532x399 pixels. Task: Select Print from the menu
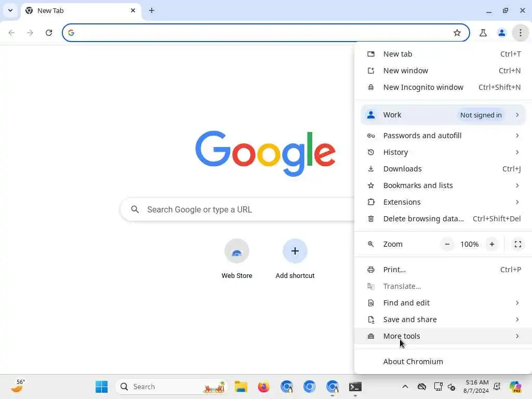pyautogui.click(x=443, y=270)
